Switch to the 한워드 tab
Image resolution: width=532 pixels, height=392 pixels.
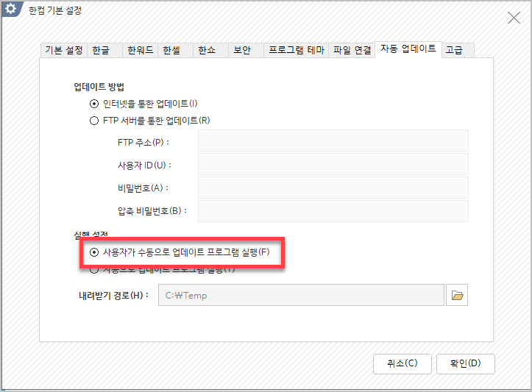[x=140, y=51]
